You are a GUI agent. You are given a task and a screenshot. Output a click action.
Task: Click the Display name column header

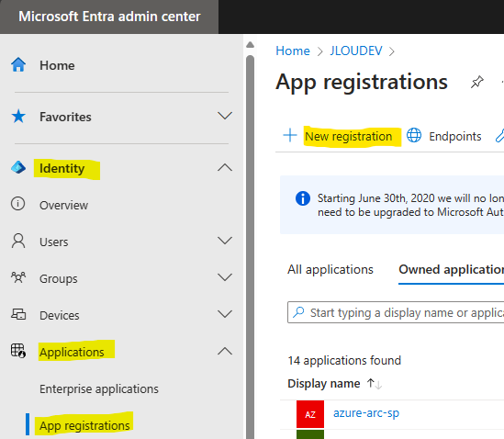(x=324, y=383)
